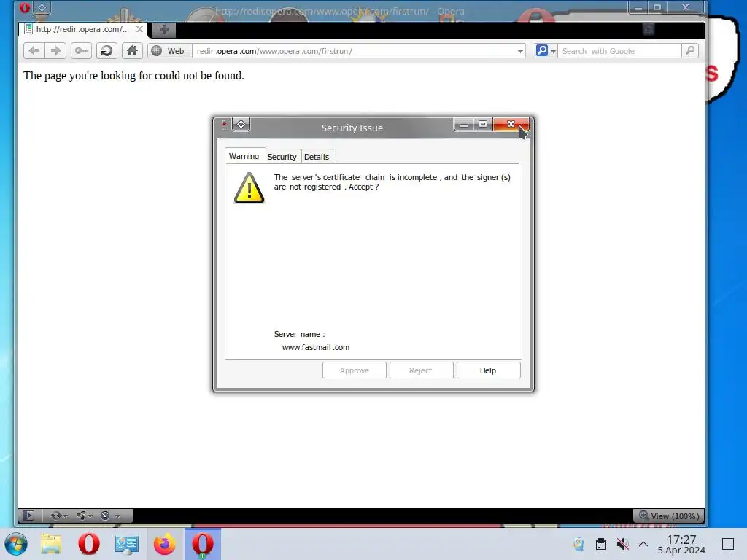Click the Reject button
The height and width of the screenshot is (560, 747).
(420, 370)
